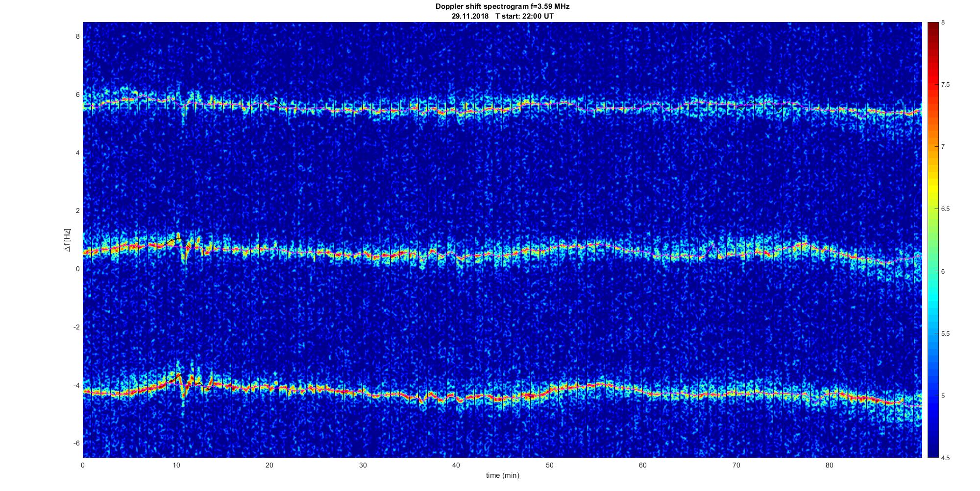
Task: Click the dark red top of the colorbar
Action: coord(932,27)
